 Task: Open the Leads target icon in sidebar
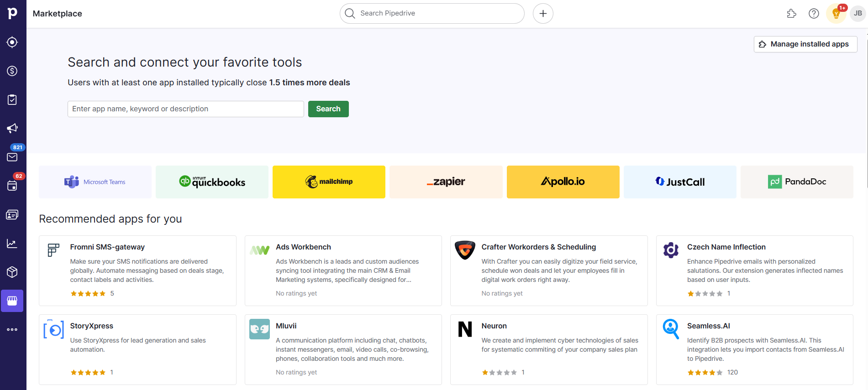(12, 42)
